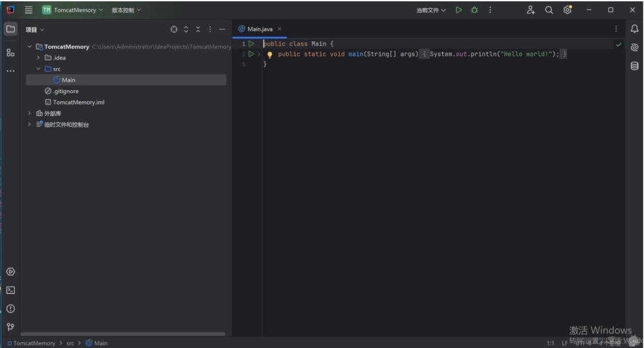Click the 1:1 cursor position indicator
Screen dimensions: 644x348
coord(550,343)
